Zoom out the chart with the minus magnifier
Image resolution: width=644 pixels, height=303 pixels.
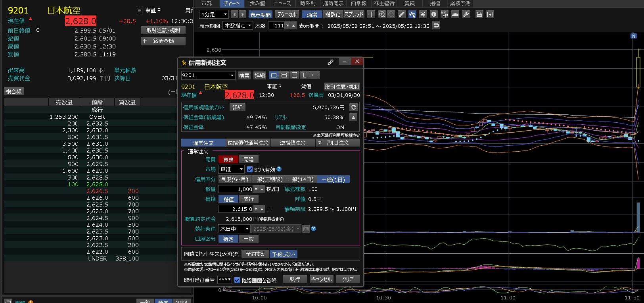click(x=391, y=14)
